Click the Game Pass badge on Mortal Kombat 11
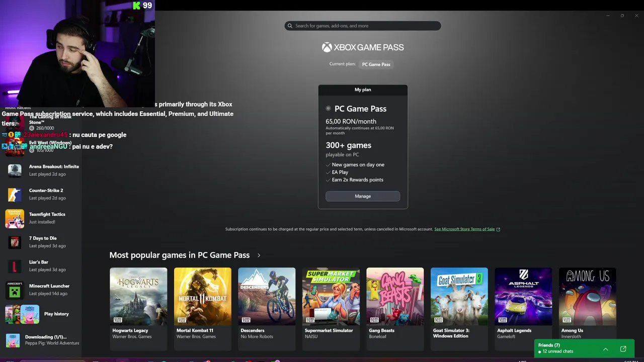 [182, 320]
